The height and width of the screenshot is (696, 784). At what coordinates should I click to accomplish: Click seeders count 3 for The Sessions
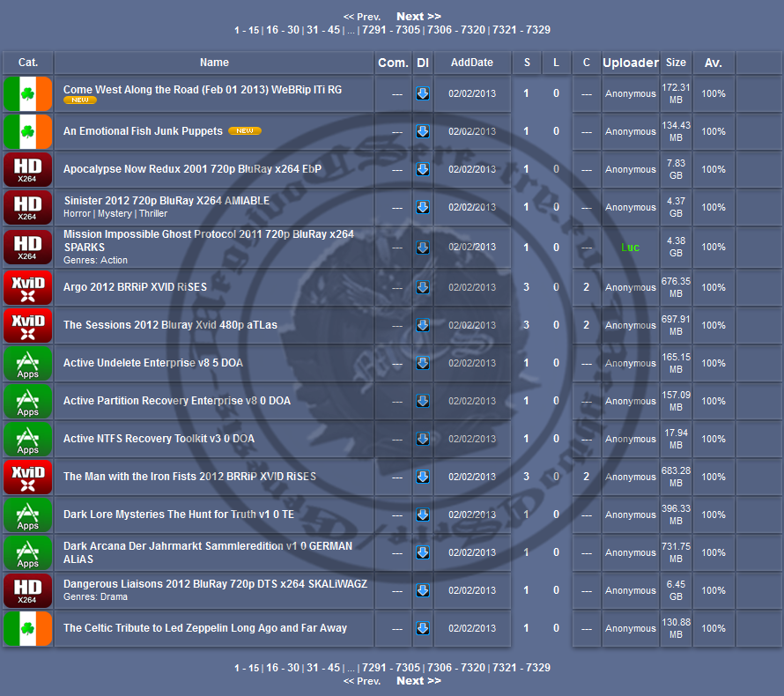click(x=526, y=325)
